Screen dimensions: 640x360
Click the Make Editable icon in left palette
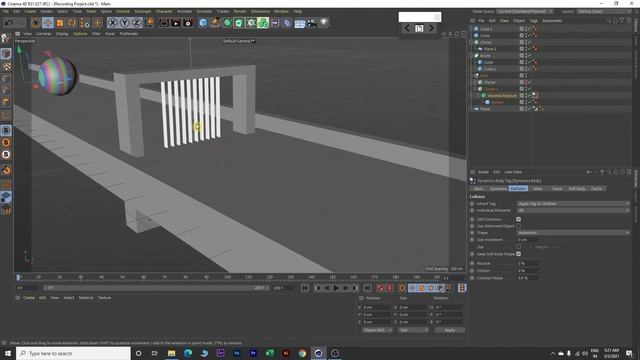6,39
